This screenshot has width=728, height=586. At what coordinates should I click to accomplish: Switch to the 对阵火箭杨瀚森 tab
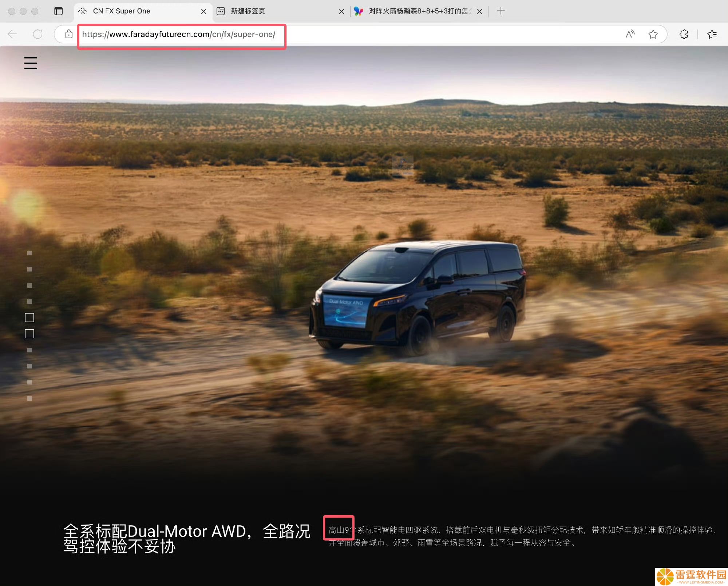coord(419,11)
